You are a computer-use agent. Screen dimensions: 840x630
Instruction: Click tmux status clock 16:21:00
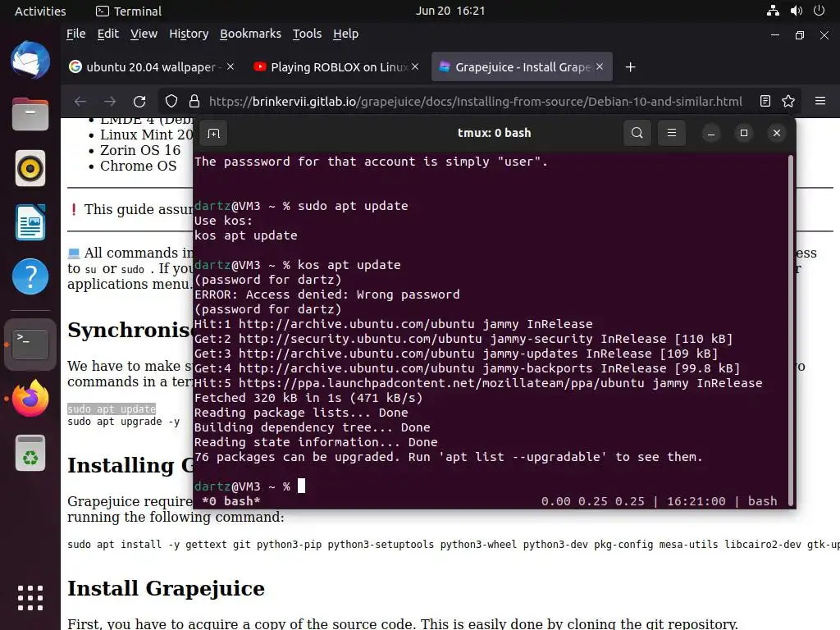click(696, 501)
